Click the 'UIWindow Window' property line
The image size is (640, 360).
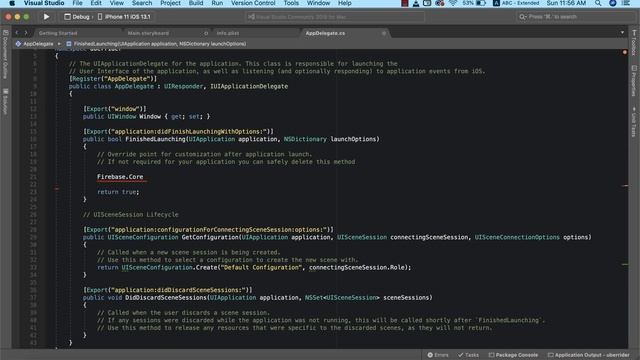[x=146, y=116]
